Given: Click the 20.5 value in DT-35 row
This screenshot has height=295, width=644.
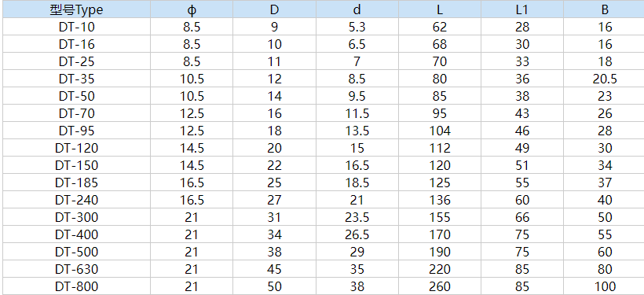Looking at the screenshot, I should pyautogui.click(x=605, y=79).
